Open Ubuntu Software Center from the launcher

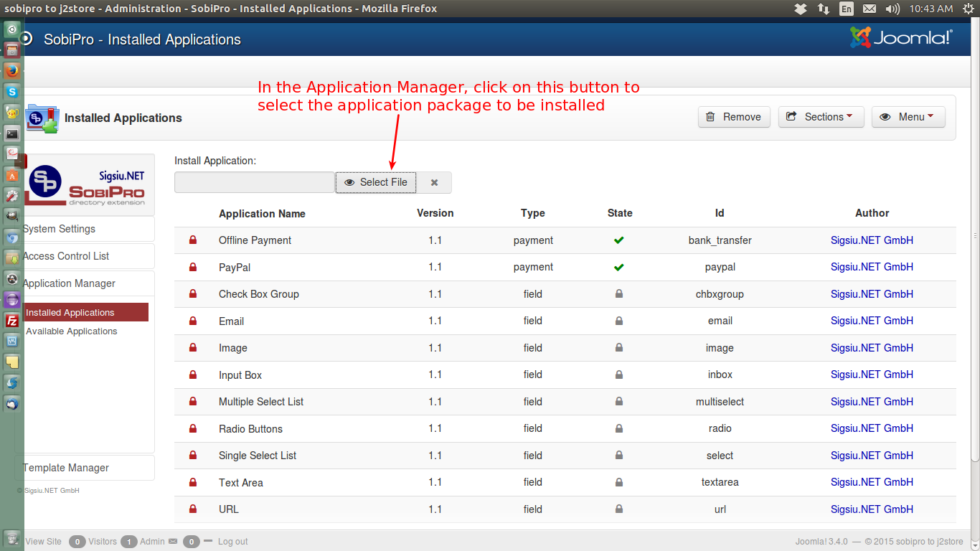pyautogui.click(x=11, y=174)
